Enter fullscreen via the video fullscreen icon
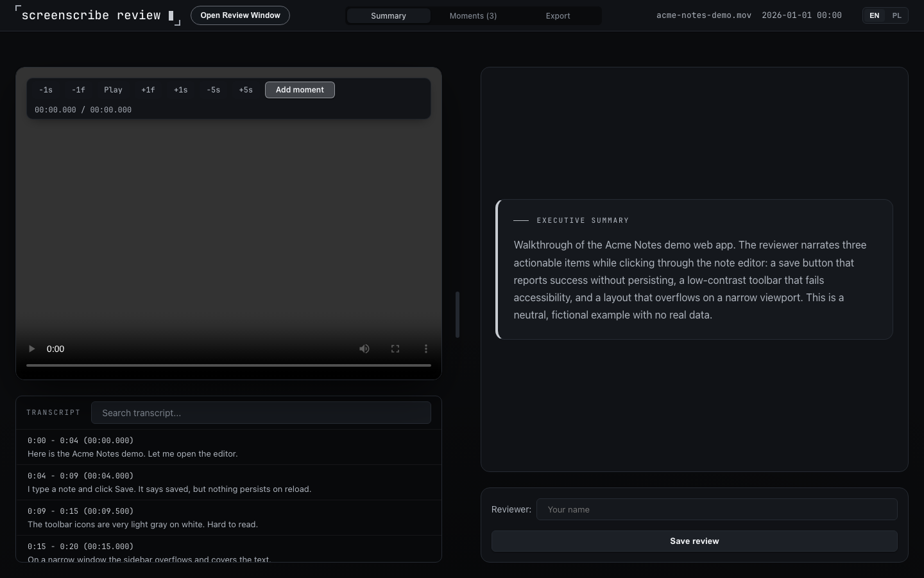The width and height of the screenshot is (924, 578). [x=395, y=349]
